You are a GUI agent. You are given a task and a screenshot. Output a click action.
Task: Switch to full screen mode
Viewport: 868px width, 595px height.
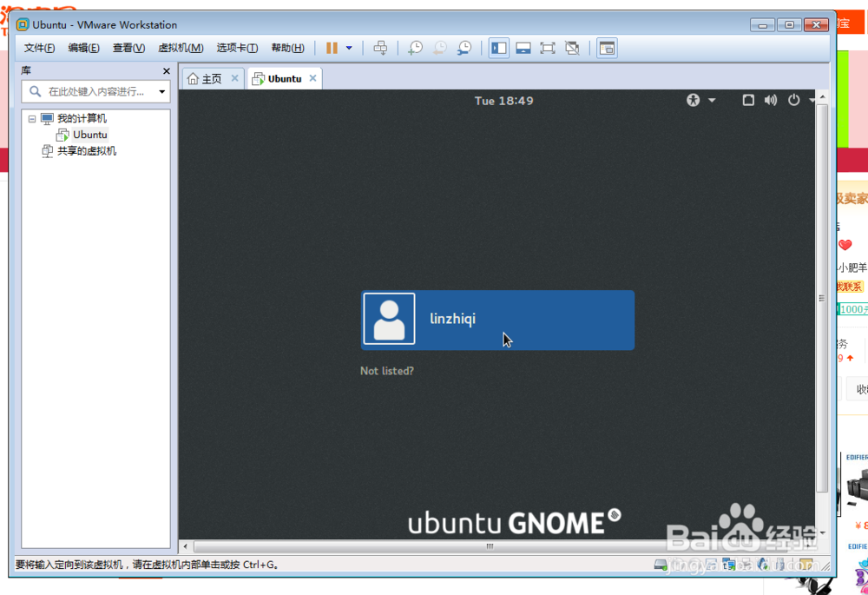548,48
